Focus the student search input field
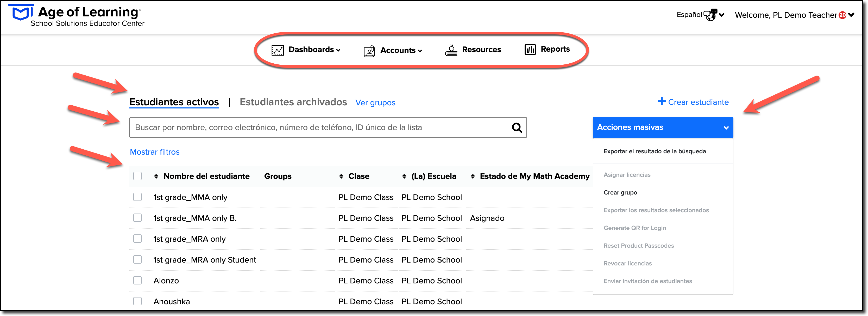 tap(328, 127)
